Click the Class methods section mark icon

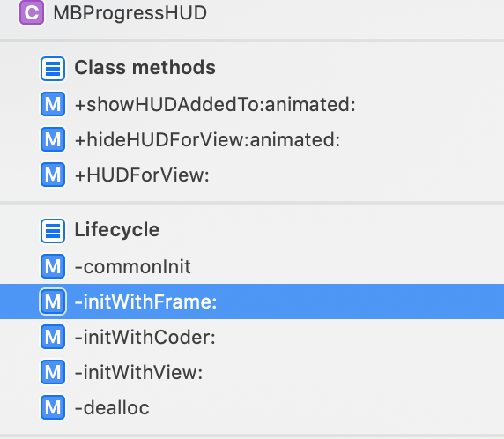coord(53,69)
